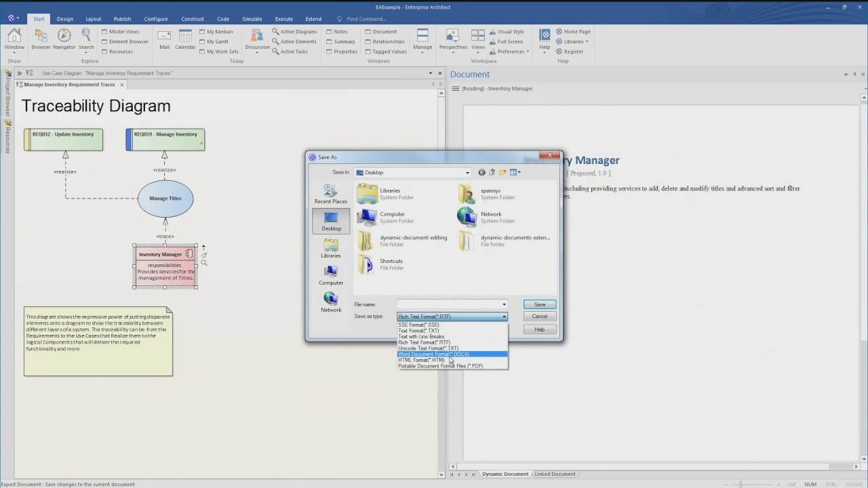Select the dynamic-document-editing folder
The image size is (868, 488).
pyautogui.click(x=402, y=241)
